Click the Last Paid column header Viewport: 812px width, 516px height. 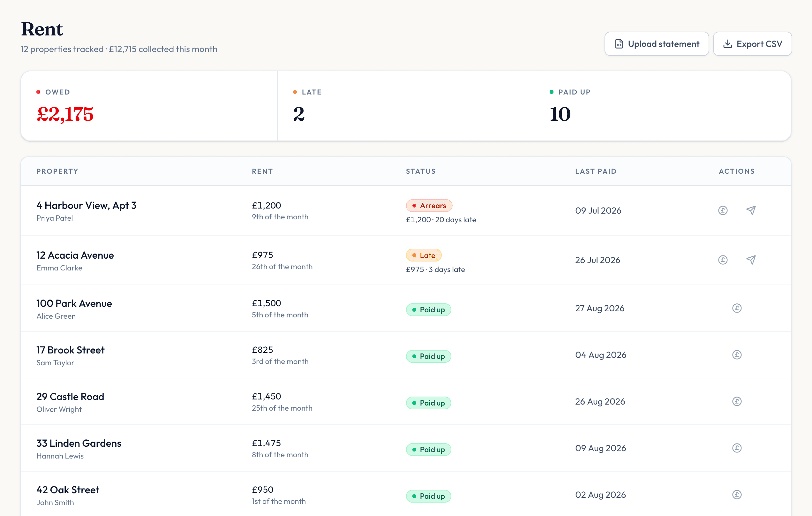(x=596, y=171)
